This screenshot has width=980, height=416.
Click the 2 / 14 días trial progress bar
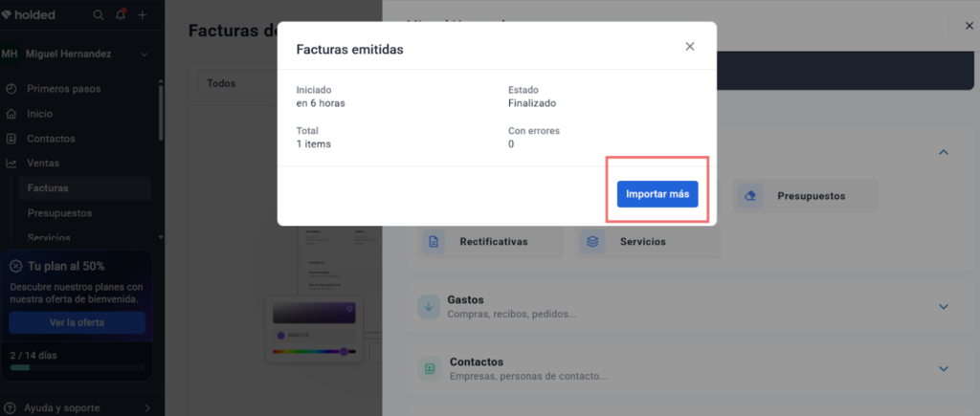77,368
